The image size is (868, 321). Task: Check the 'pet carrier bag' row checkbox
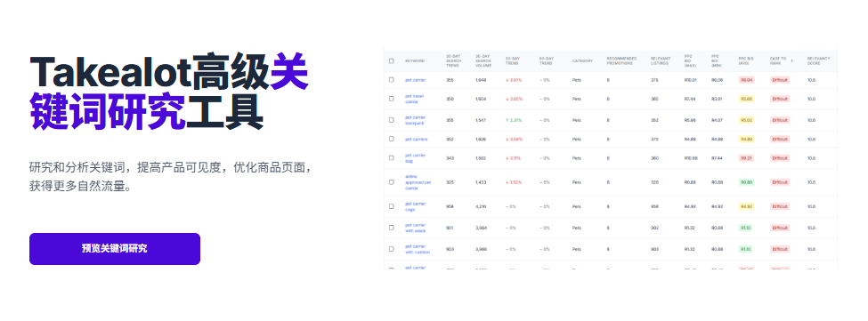click(392, 158)
